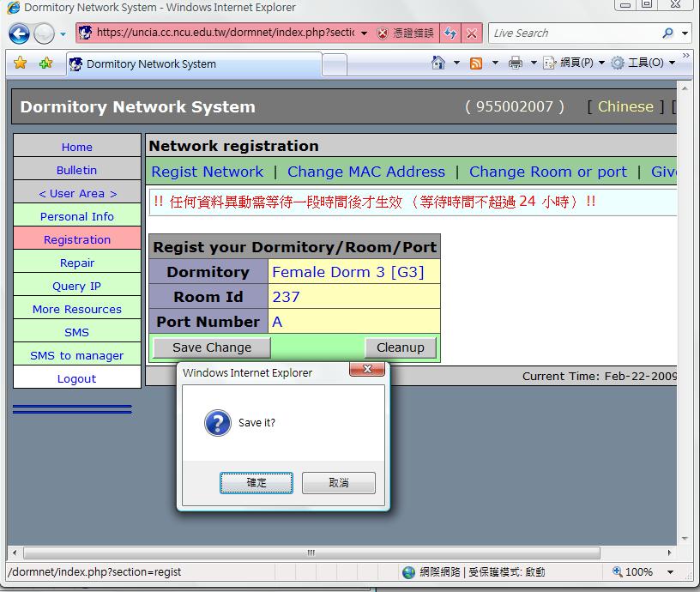Click the certificate error security badge
This screenshot has width=700, height=592.
(407, 33)
